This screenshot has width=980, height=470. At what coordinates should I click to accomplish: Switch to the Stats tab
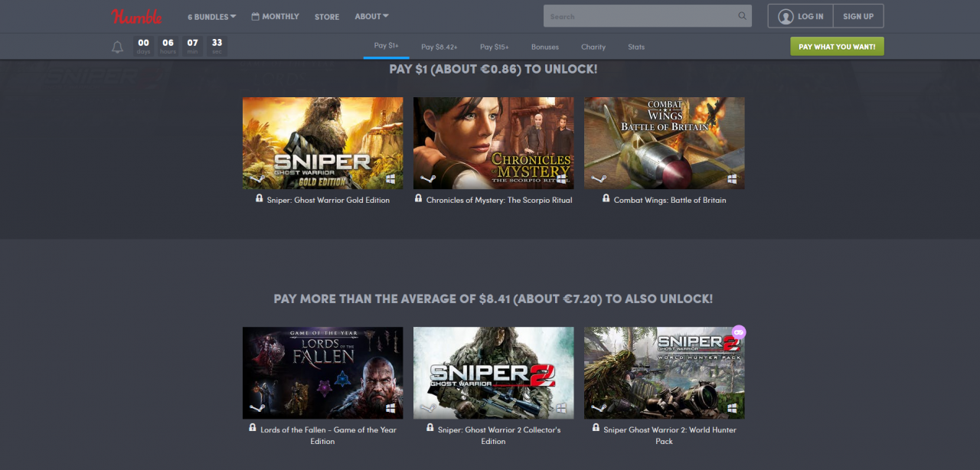pos(636,47)
